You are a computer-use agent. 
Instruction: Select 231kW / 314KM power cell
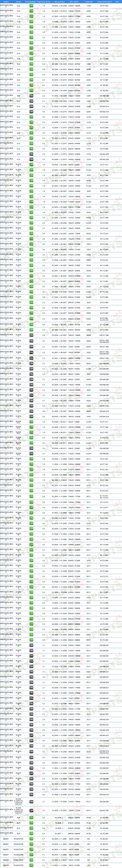point(74,795)
